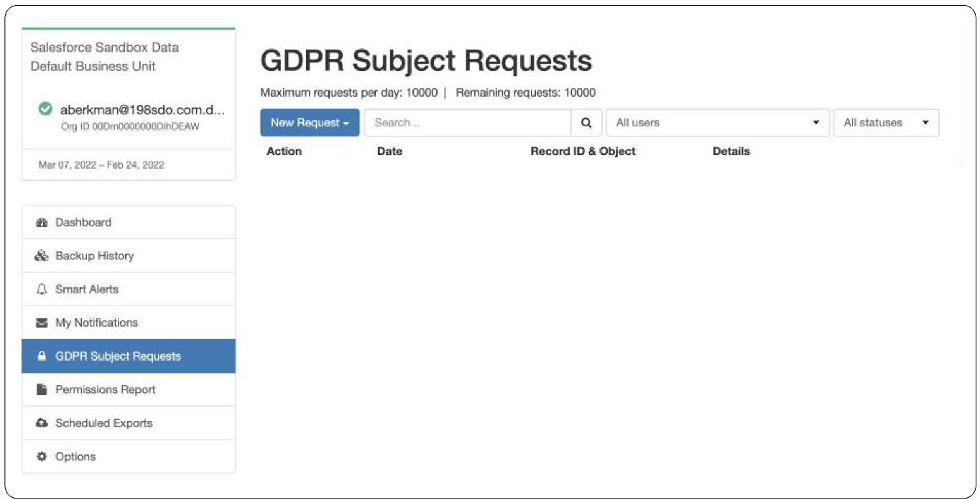Navigate to Permissions Report in sidebar

(x=105, y=389)
